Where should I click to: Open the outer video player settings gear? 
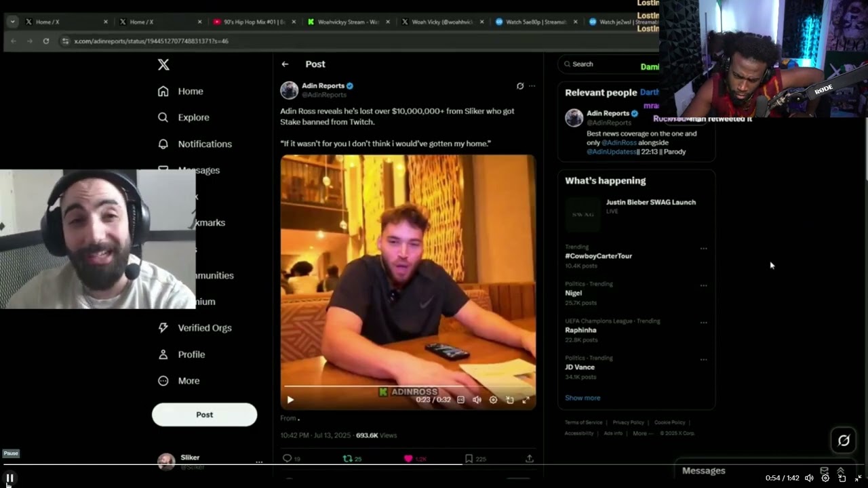click(825, 478)
